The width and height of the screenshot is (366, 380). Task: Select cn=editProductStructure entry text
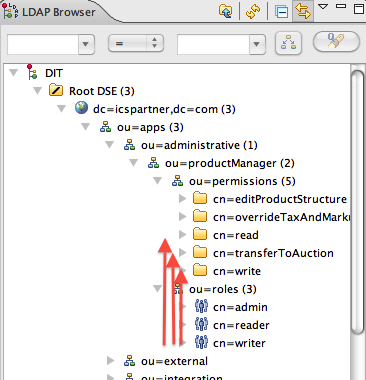pyautogui.click(x=280, y=199)
